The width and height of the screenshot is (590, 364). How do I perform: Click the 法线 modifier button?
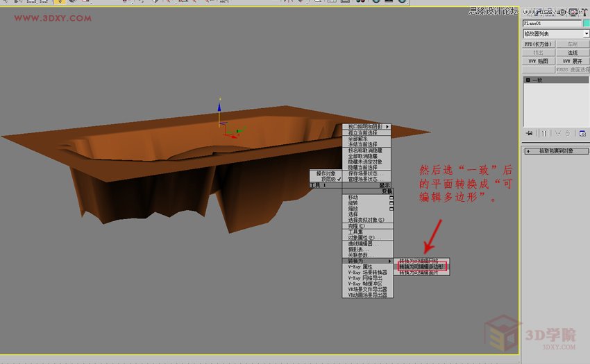[x=573, y=53]
